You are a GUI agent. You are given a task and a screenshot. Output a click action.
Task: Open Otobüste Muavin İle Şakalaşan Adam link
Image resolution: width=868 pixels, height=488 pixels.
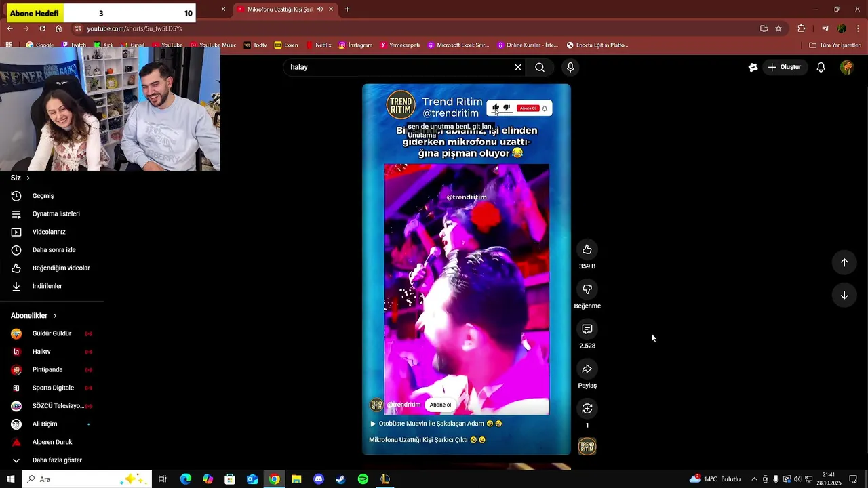click(x=436, y=424)
